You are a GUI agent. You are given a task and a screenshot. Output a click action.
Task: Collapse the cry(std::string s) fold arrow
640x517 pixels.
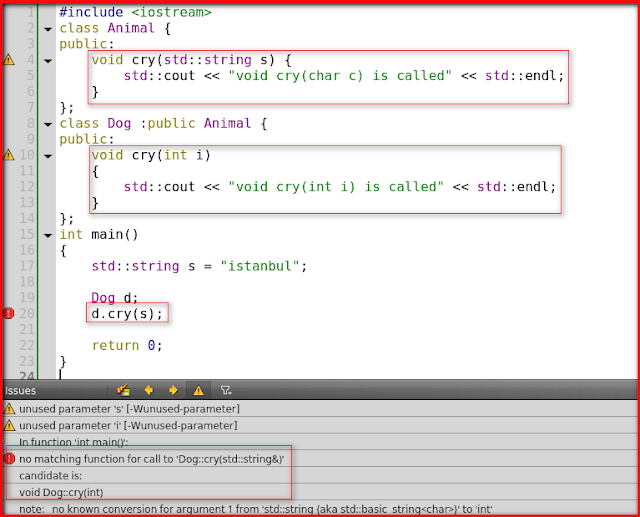coord(48,61)
